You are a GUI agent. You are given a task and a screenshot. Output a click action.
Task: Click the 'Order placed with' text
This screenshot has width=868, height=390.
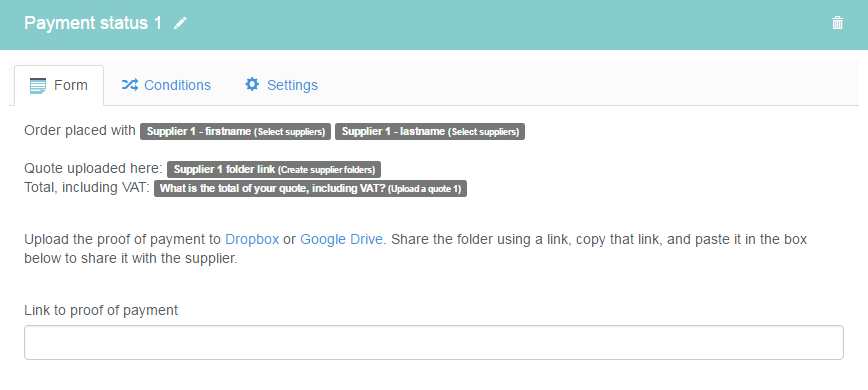[80, 131]
